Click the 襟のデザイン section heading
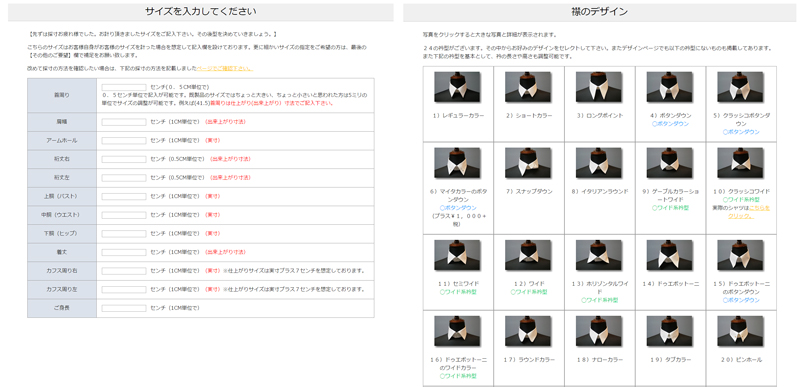This screenshot has width=800, height=387. coord(600,11)
